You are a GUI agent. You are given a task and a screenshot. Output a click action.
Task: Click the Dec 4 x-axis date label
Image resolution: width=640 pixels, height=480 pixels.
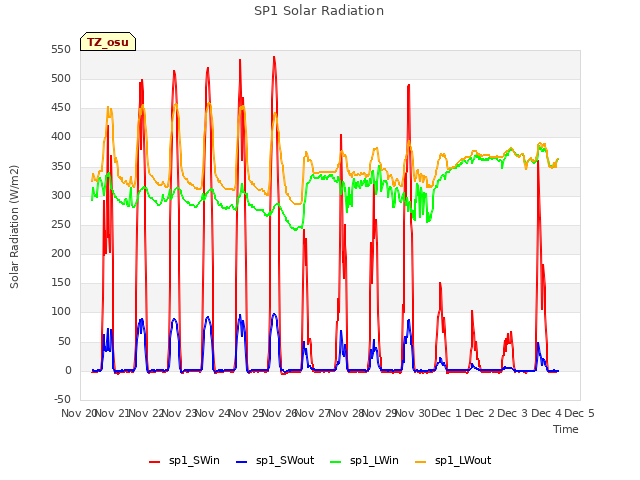[x=546, y=413]
